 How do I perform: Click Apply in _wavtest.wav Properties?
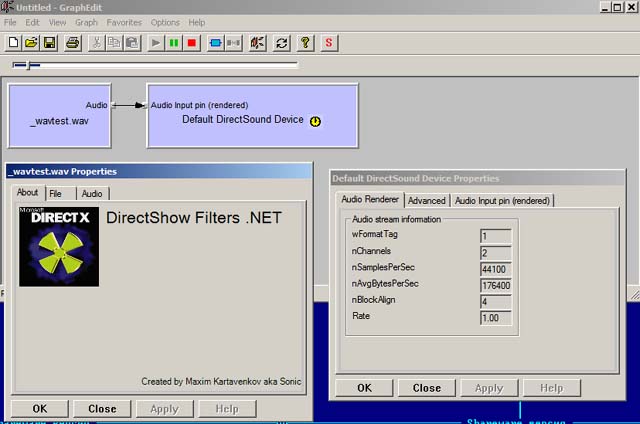tap(164, 409)
